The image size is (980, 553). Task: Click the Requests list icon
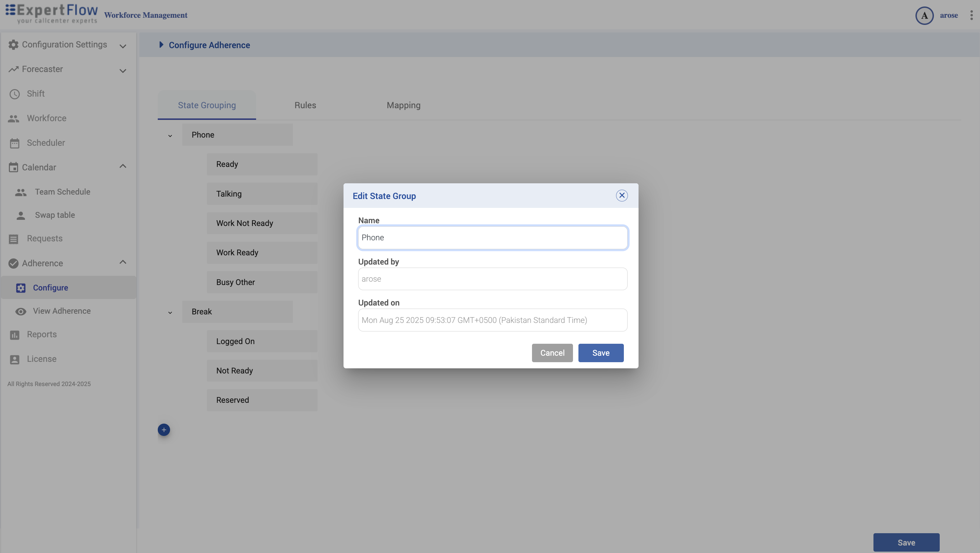[14, 239]
